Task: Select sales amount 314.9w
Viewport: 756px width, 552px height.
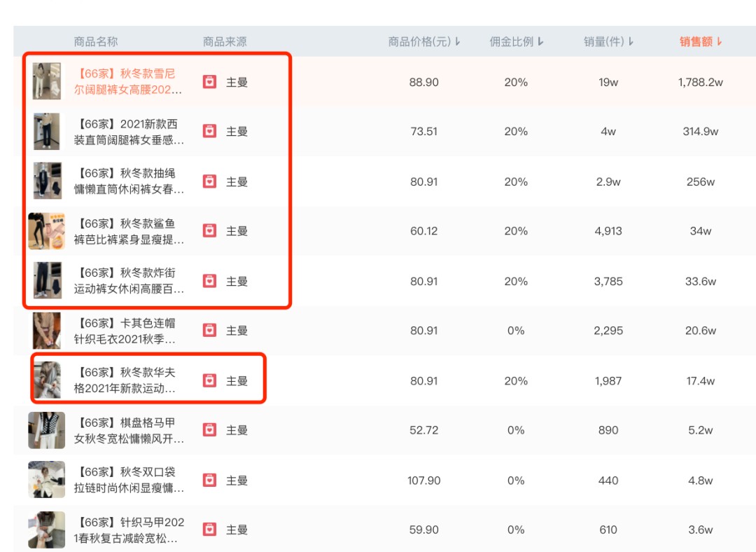Action: (700, 131)
